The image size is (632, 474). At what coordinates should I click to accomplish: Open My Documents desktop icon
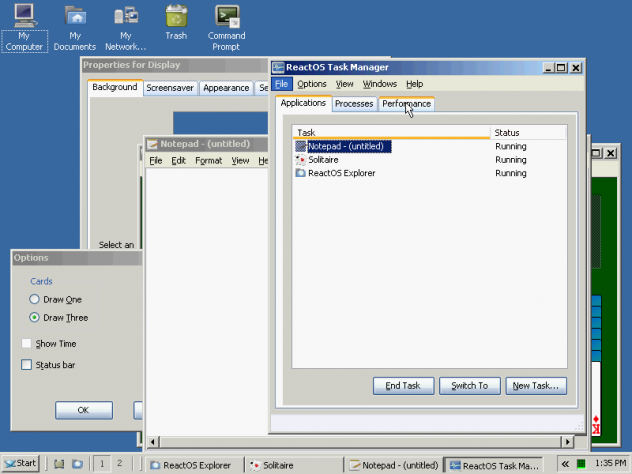(x=75, y=18)
